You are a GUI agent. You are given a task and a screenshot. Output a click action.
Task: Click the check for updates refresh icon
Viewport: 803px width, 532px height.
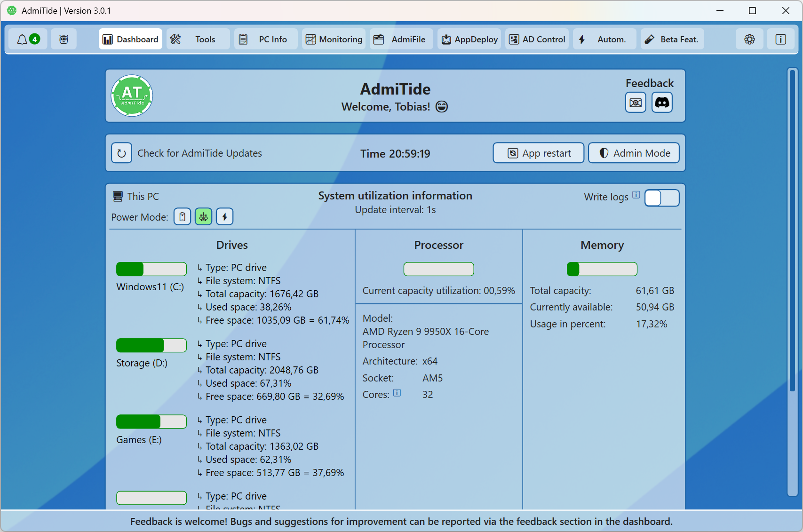pos(121,153)
